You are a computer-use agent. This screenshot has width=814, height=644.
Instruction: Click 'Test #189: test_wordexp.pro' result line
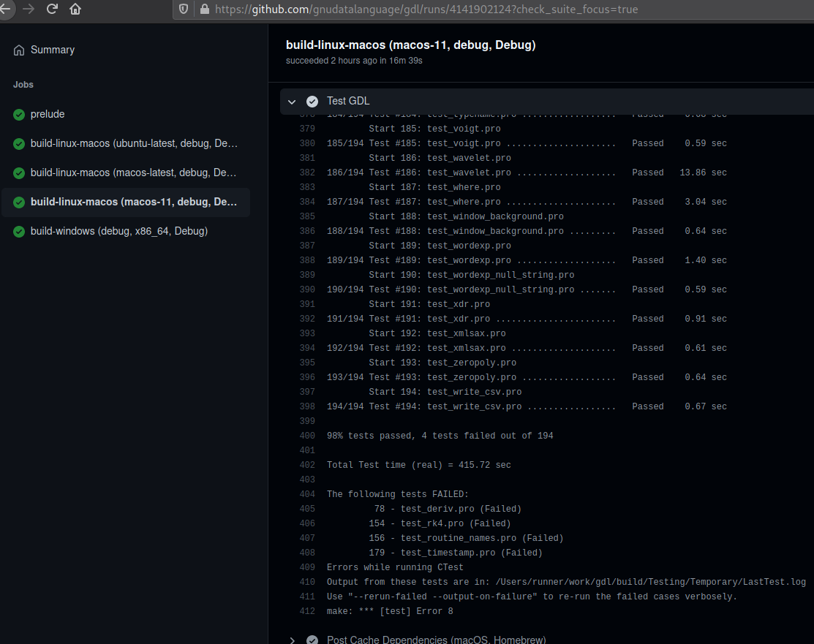click(527, 260)
